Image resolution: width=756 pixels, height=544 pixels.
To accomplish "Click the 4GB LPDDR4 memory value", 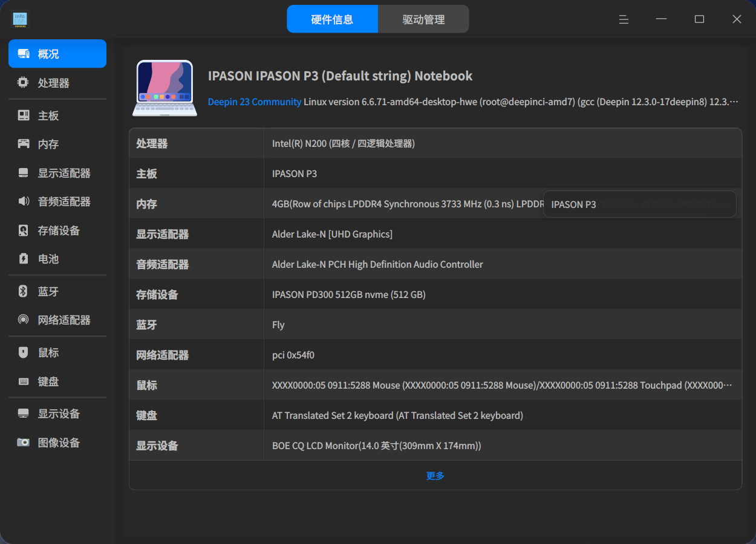I will click(408, 204).
